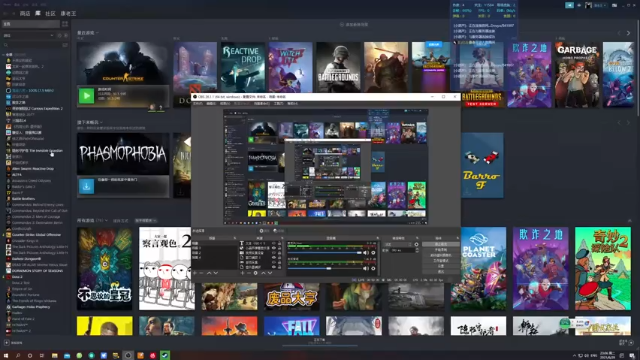Open settings gear of second mixer channel

pos(373,268)
